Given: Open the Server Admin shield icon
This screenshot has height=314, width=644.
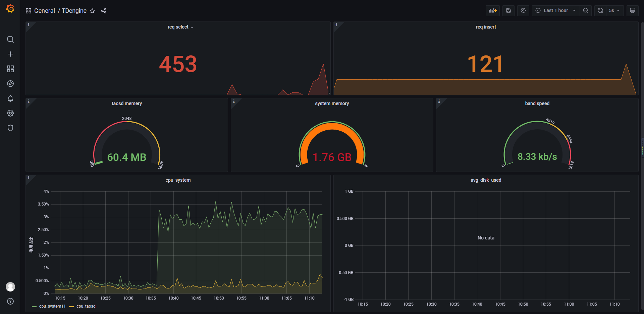Looking at the screenshot, I should (x=10, y=128).
